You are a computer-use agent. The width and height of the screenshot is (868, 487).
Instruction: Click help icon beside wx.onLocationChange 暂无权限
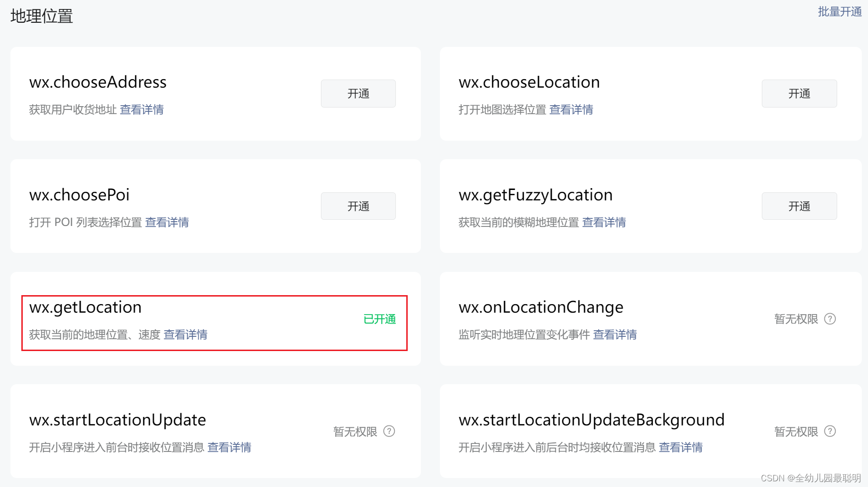point(830,319)
